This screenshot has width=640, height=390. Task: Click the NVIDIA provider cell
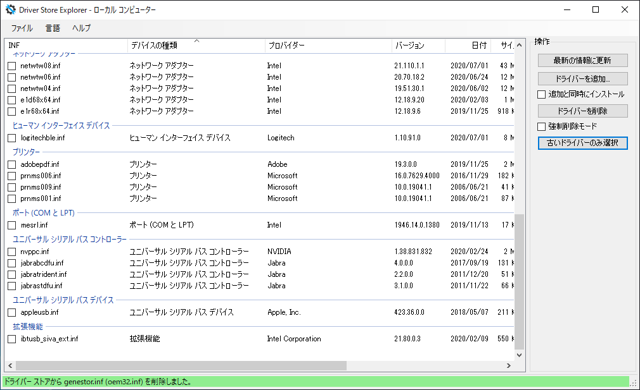click(279, 252)
